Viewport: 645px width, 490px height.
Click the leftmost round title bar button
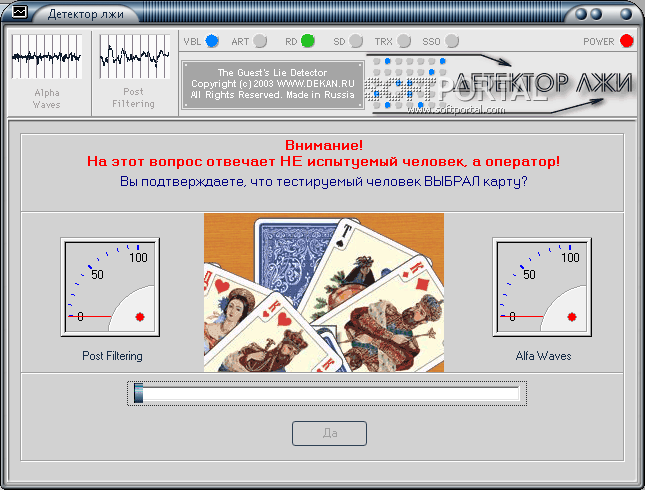click(x=581, y=14)
